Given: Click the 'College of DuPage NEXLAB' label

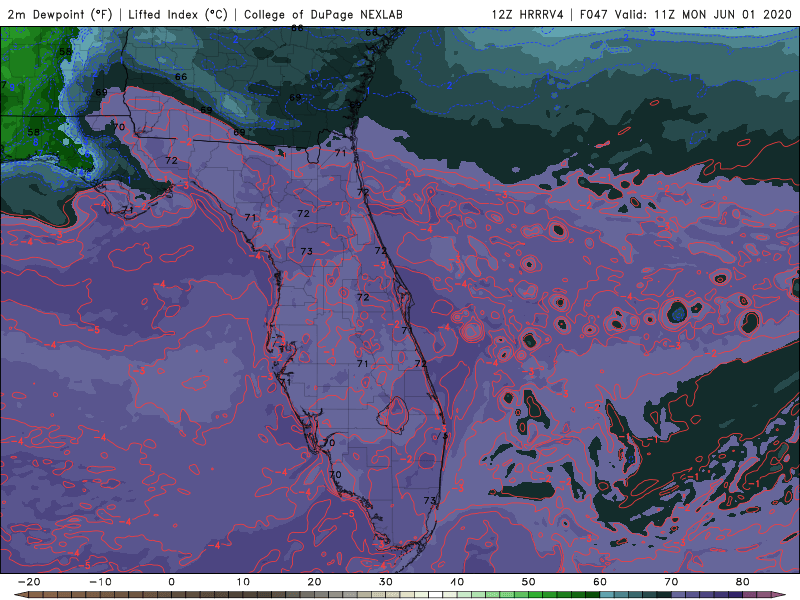Looking at the screenshot, I should click(323, 14).
